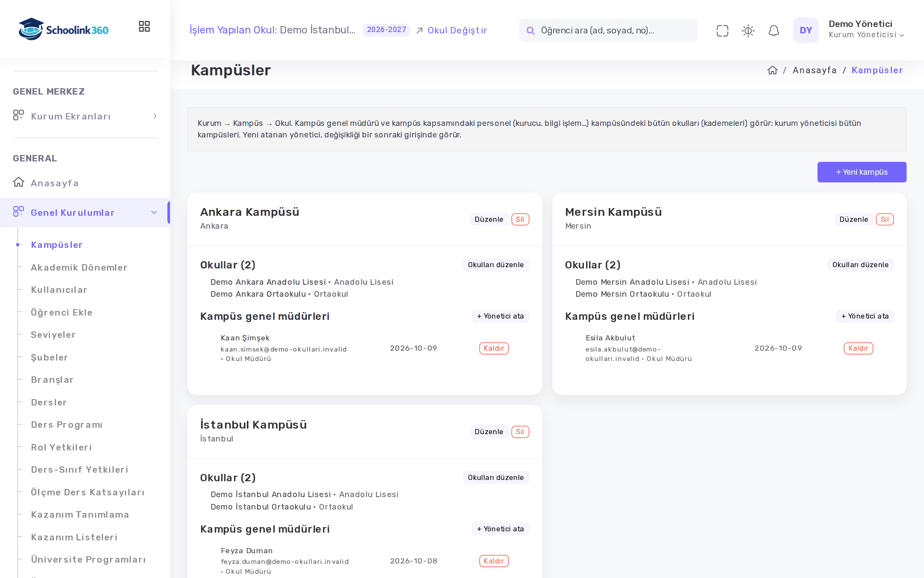Enter fullscreen mode via the frame icon
Image resolution: width=924 pixels, height=578 pixels.
(x=722, y=30)
